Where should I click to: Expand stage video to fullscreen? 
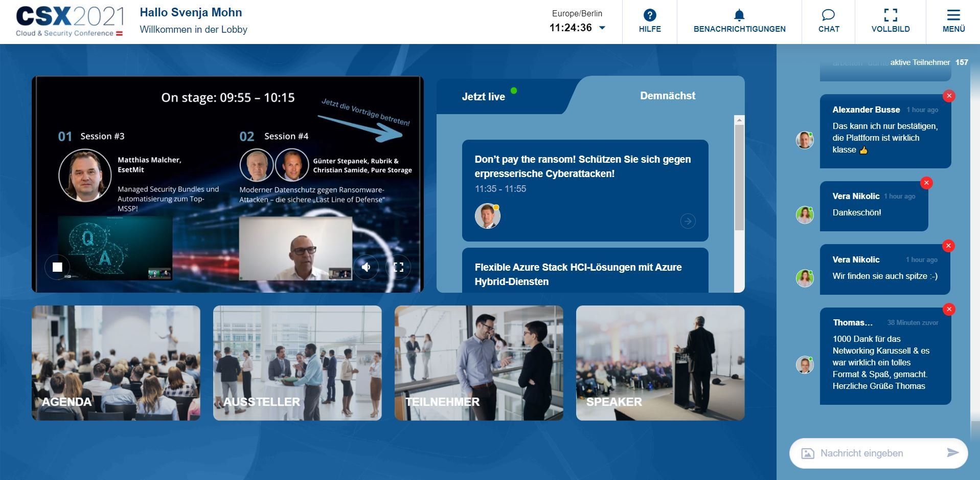click(x=398, y=267)
